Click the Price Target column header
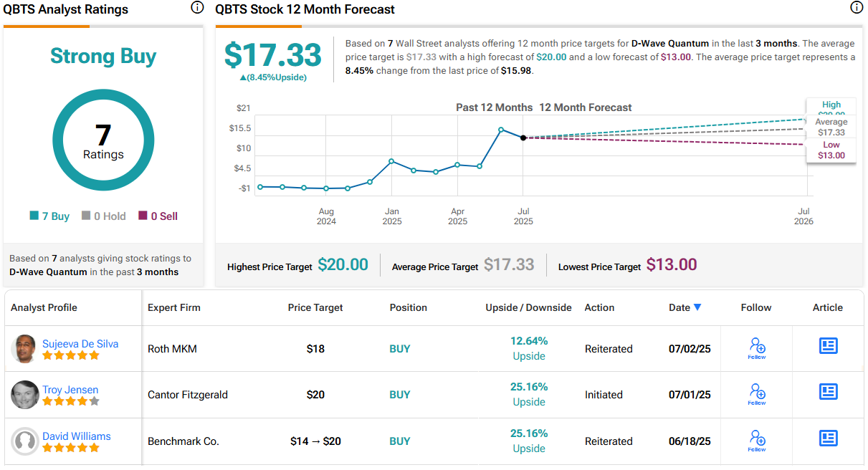The image size is (868, 470). pos(315,307)
